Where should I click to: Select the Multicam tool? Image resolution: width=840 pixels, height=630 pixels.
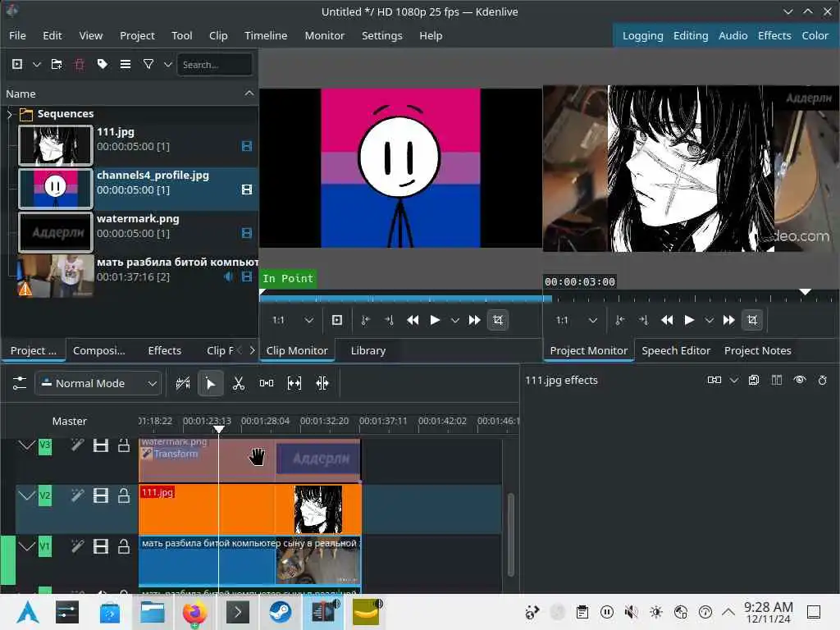point(322,384)
